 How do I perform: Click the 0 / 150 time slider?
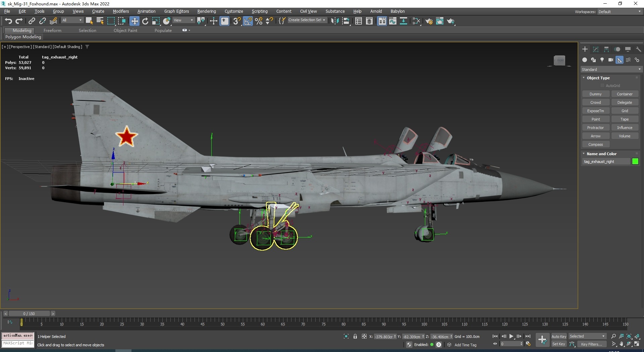point(29,314)
